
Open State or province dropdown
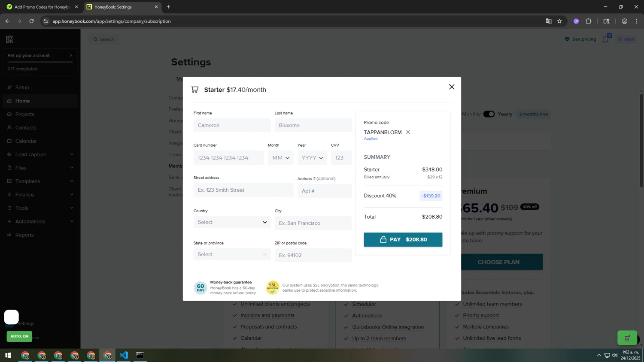232,254
